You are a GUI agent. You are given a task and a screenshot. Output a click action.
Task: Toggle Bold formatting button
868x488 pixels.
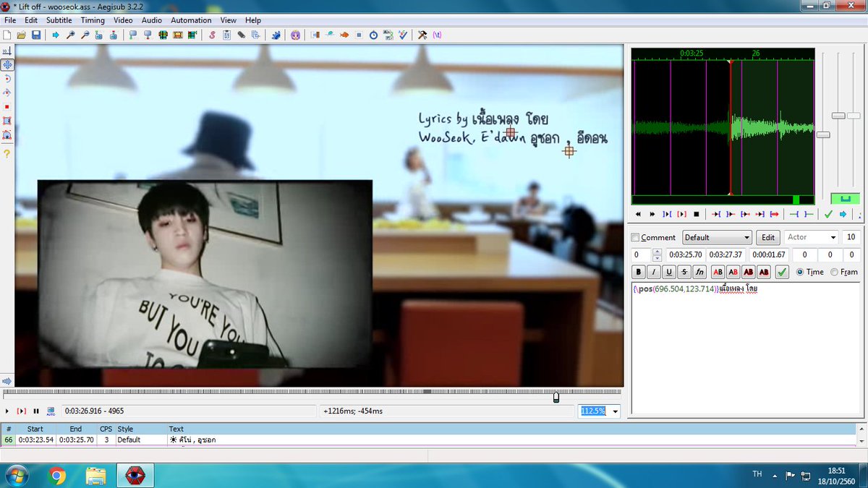[639, 273]
